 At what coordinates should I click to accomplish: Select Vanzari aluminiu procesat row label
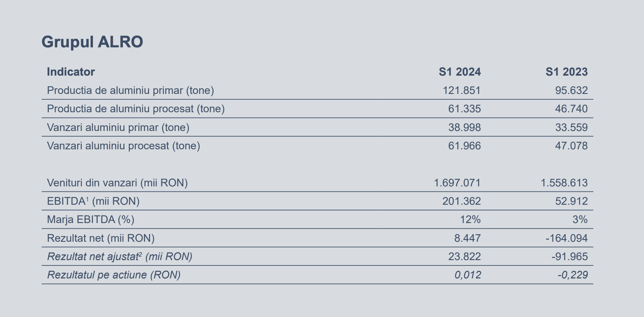(124, 146)
